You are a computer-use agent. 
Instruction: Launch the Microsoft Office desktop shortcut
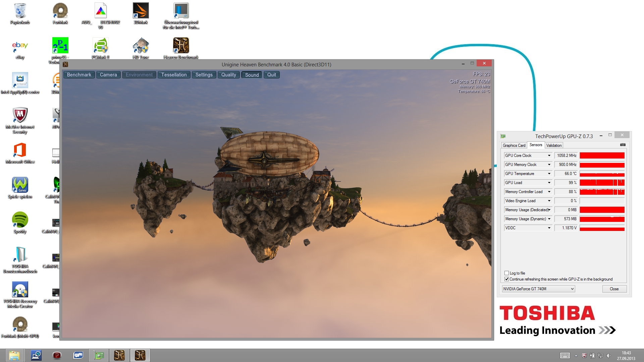click(20, 153)
